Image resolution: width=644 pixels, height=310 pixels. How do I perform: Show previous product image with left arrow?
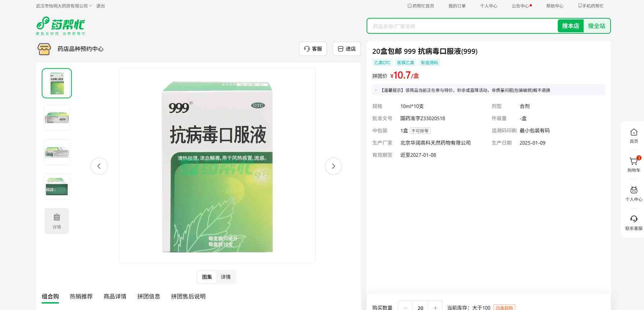pyautogui.click(x=99, y=166)
